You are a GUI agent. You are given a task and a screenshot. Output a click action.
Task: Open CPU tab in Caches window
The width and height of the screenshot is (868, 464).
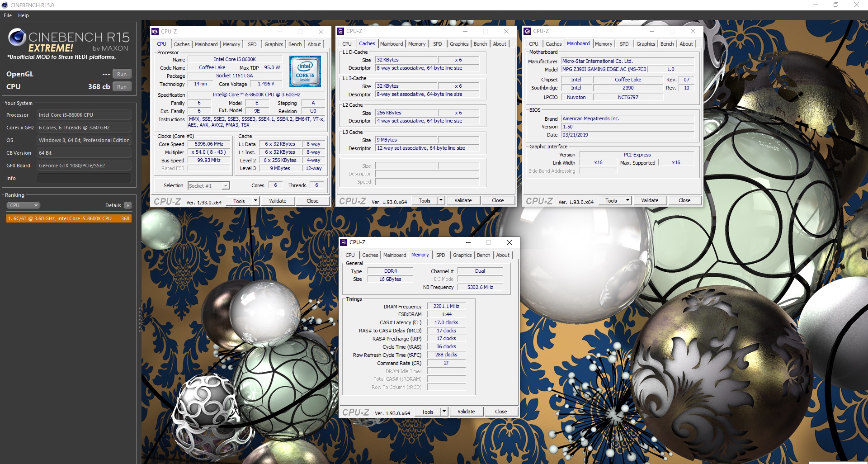click(347, 44)
